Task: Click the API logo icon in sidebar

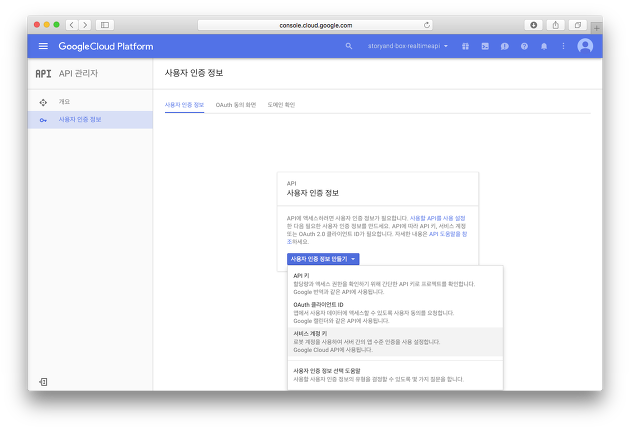Action: 43,74
